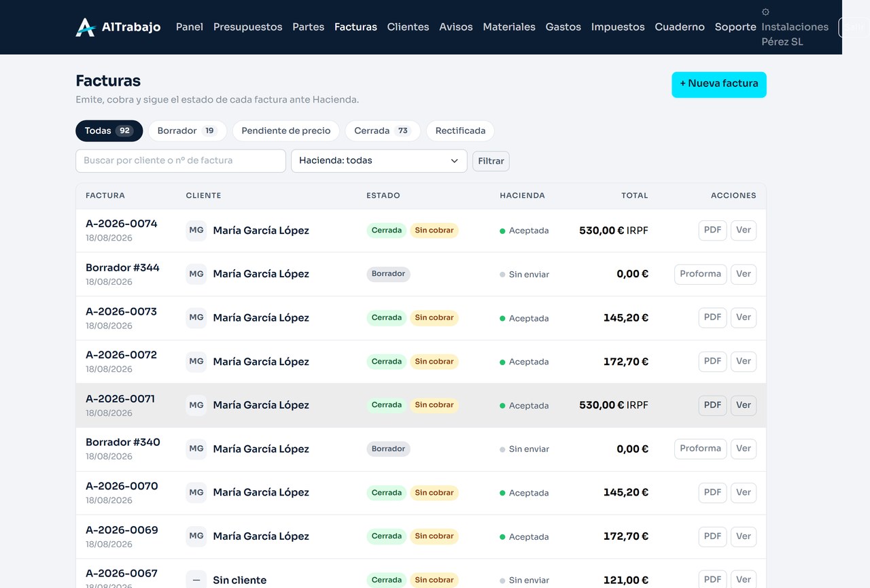The width and height of the screenshot is (870, 588).
Task: Filter by the Cerrada tab
Action: (383, 131)
